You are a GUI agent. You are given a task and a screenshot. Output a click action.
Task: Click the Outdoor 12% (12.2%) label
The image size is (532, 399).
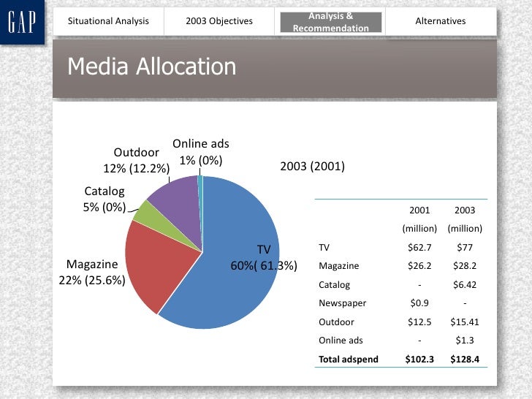point(137,160)
